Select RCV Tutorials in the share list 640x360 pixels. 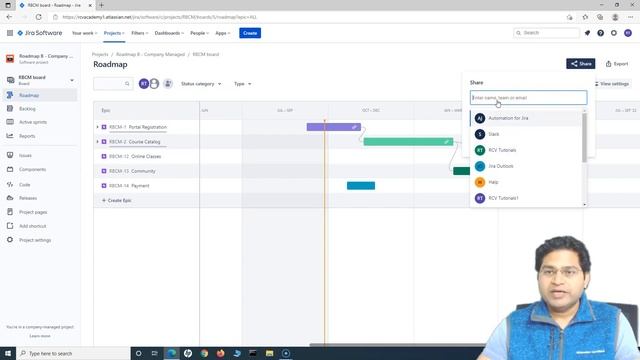pos(526,150)
